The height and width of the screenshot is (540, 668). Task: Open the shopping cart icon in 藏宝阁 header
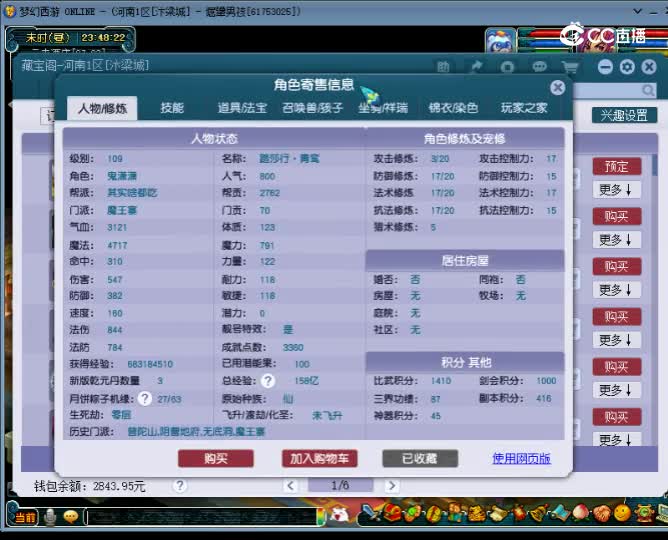click(570, 67)
